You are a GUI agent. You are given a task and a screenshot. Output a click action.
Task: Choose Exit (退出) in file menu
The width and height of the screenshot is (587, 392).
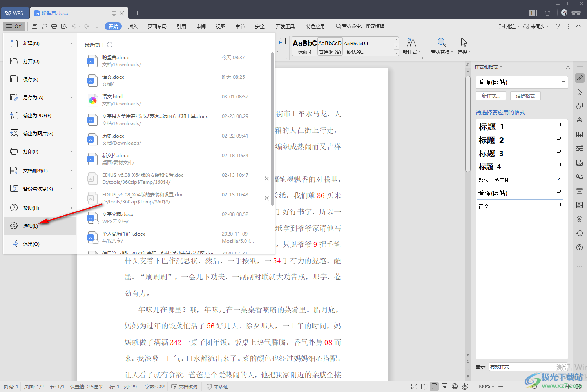coord(40,244)
